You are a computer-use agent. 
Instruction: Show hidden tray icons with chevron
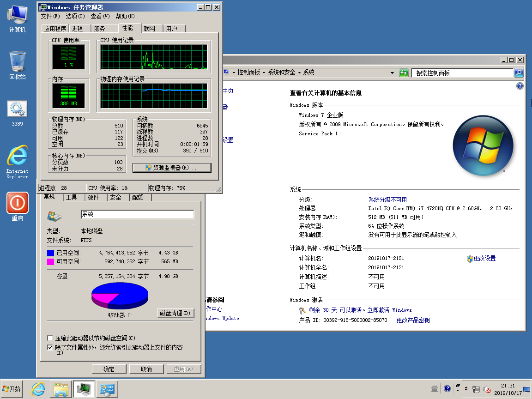pyautogui.click(x=466, y=389)
